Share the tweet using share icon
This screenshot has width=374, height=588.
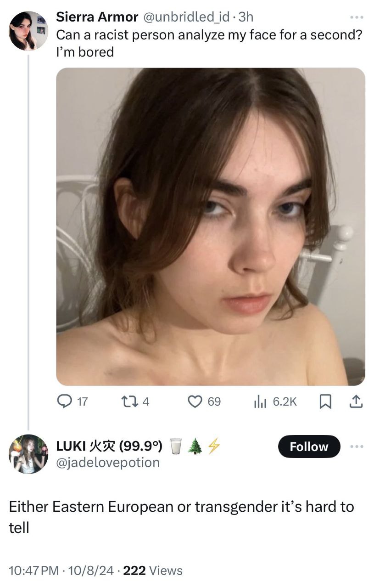coord(356,401)
